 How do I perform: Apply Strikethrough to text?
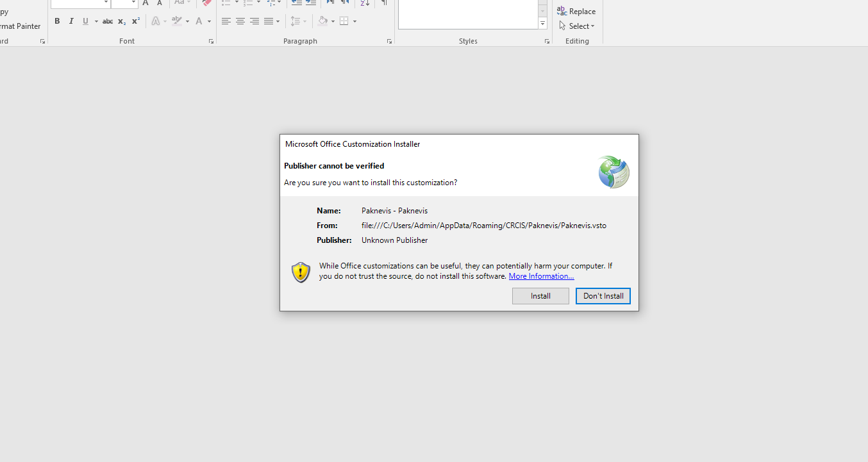[x=108, y=21]
